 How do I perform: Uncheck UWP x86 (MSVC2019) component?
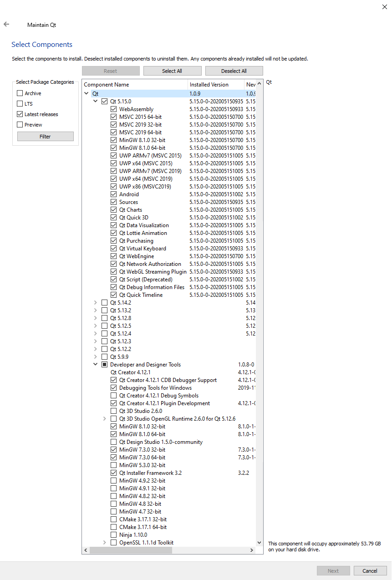(114, 187)
